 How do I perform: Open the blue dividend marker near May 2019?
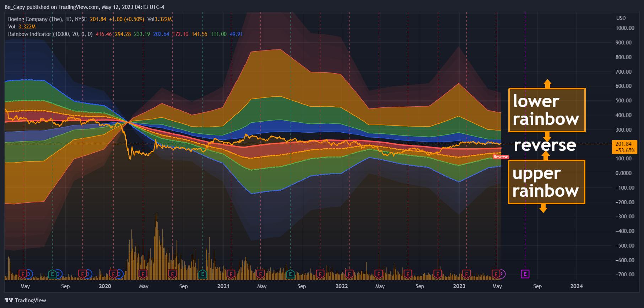click(29, 274)
